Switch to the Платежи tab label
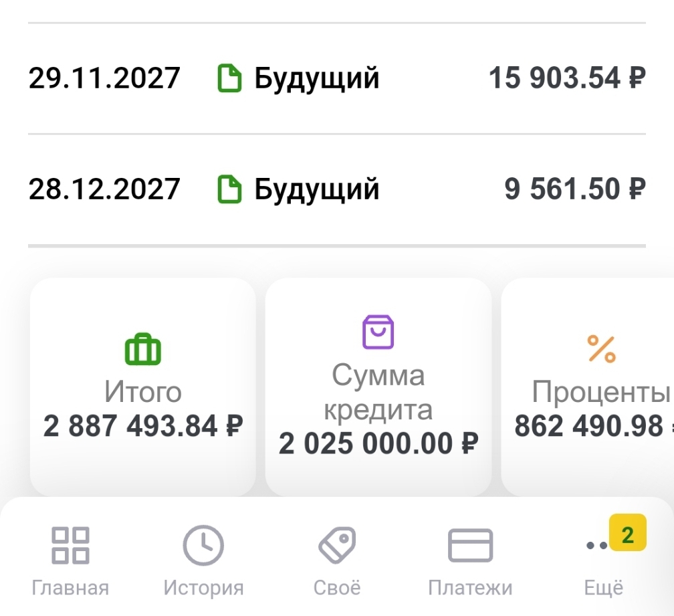The image size is (674, 616). [470, 588]
